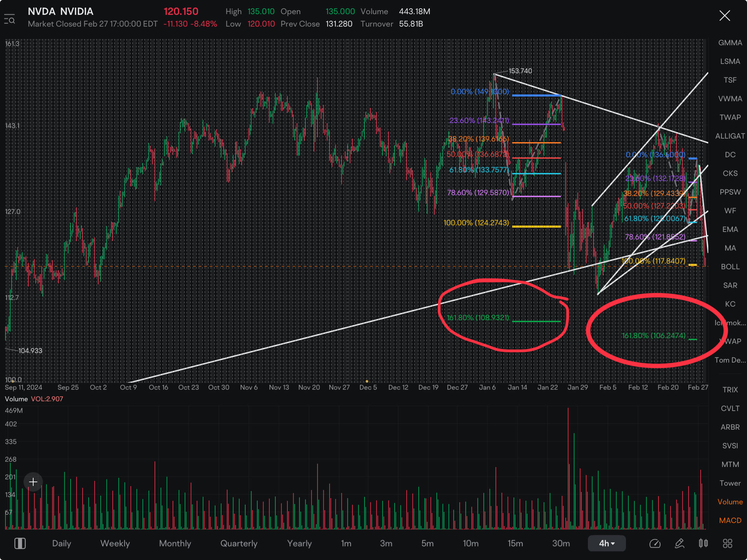This screenshot has width=747, height=560.
Task: Click the 120.150 last price
Action: (181, 11)
